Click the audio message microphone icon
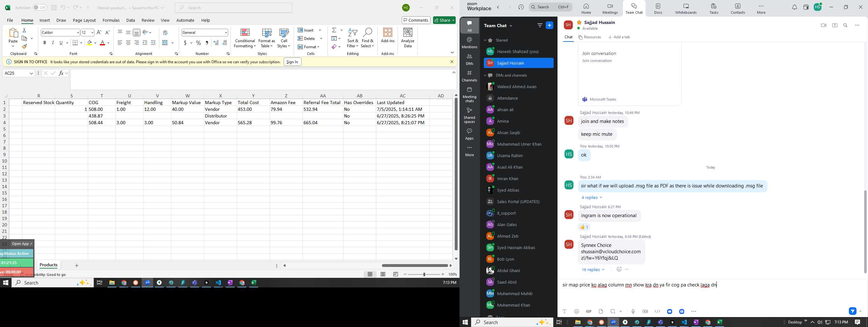 point(633,311)
